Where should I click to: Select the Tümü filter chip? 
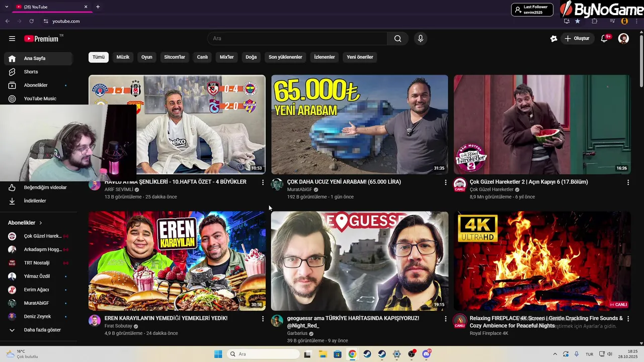pos(99,57)
